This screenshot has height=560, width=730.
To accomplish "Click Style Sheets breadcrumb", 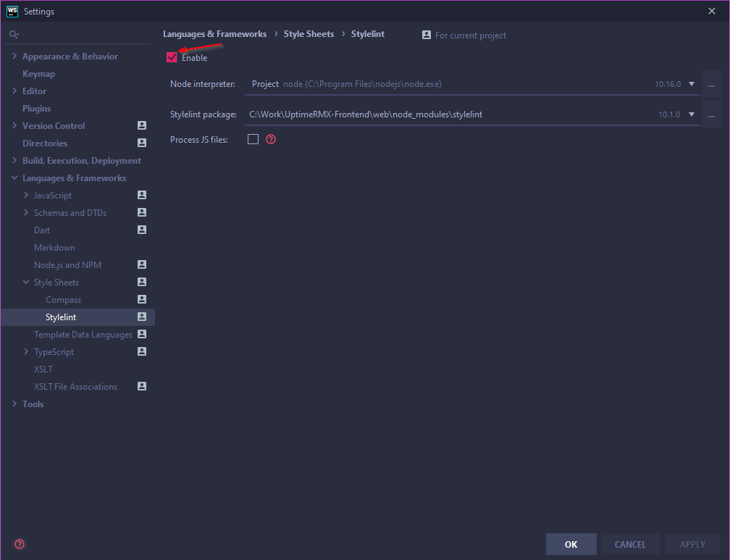I will click(309, 34).
